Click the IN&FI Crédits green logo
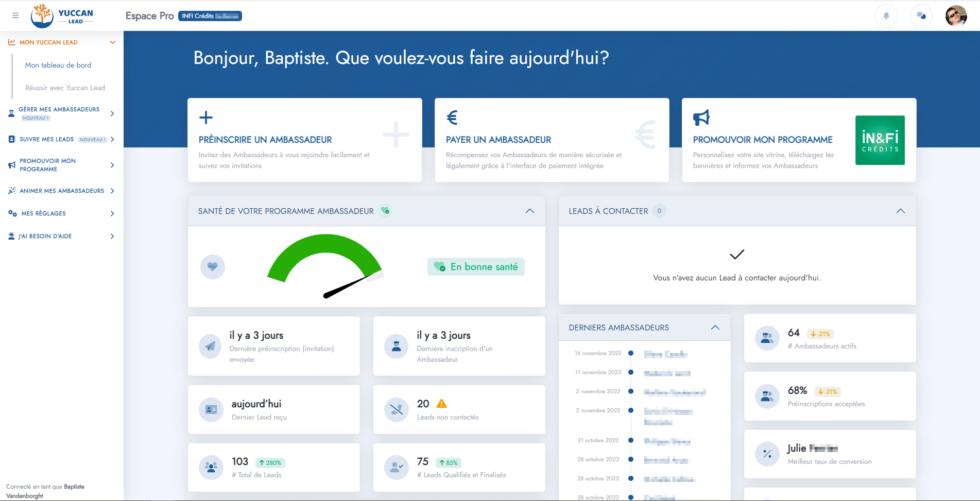The width and height of the screenshot is (980, 501). click(x=880, y=140)
